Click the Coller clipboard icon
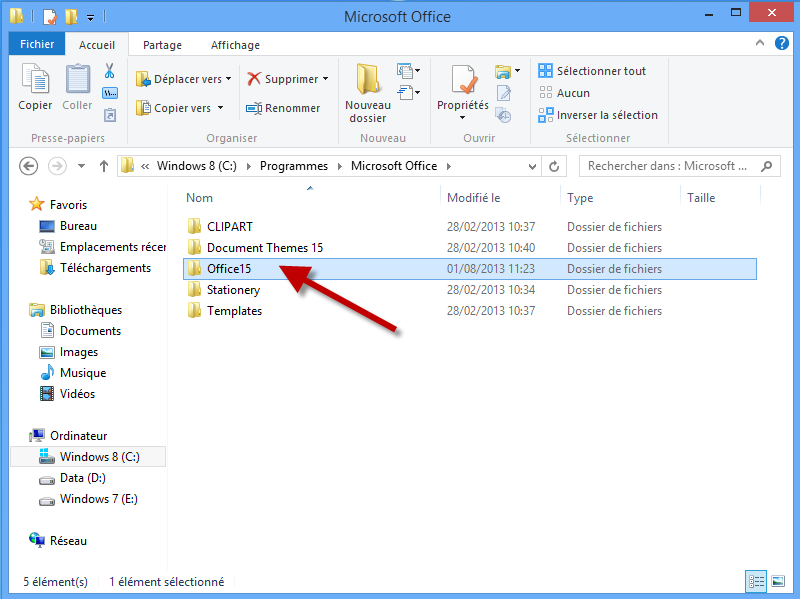 [77, 79]
